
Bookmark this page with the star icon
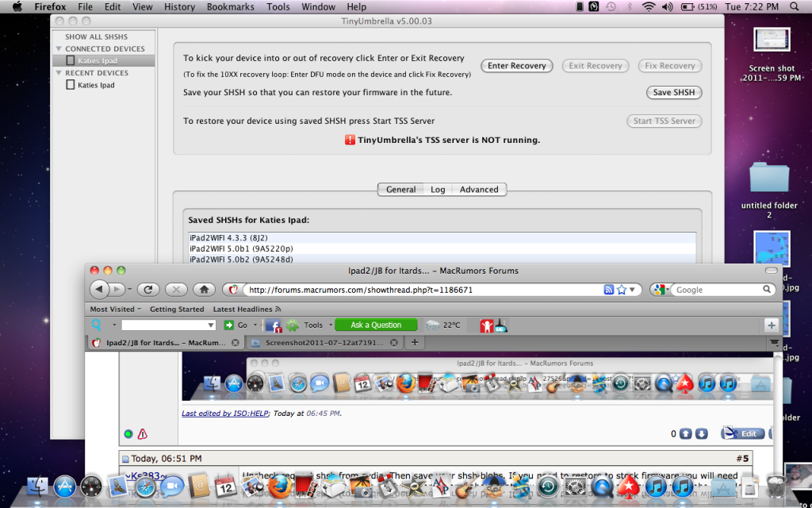(x=622, y=290)
